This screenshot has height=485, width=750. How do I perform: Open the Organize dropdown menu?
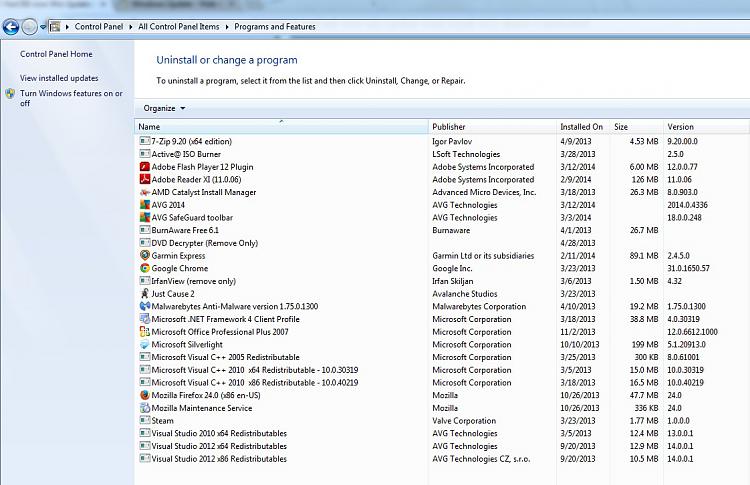pos(164,109)
